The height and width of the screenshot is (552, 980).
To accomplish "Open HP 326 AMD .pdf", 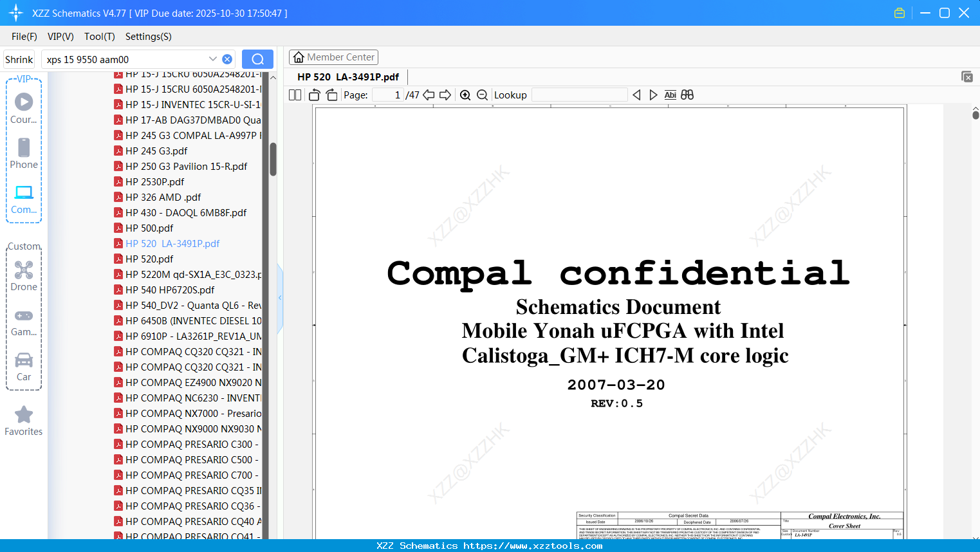I will 158,197.
